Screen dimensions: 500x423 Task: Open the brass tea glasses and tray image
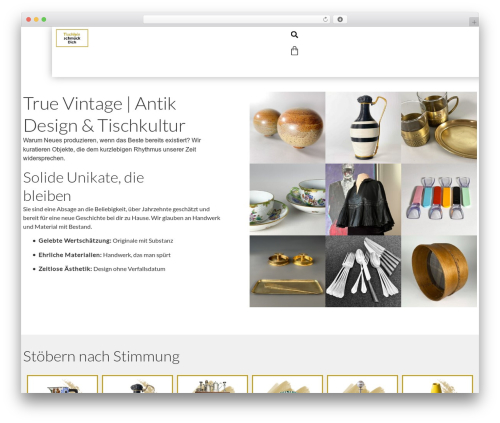(x=439, y=128)
